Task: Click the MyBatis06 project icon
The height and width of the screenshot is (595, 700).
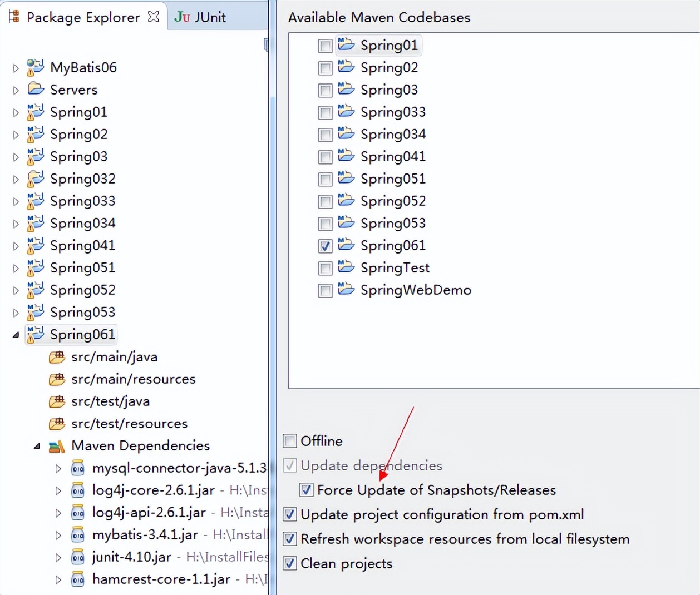Action: 35,67
